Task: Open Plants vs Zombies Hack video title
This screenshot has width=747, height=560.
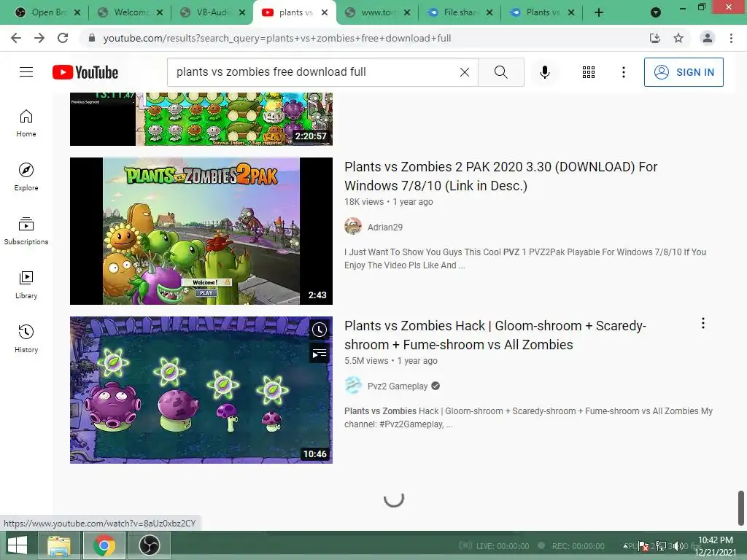Action: point(495,335)
